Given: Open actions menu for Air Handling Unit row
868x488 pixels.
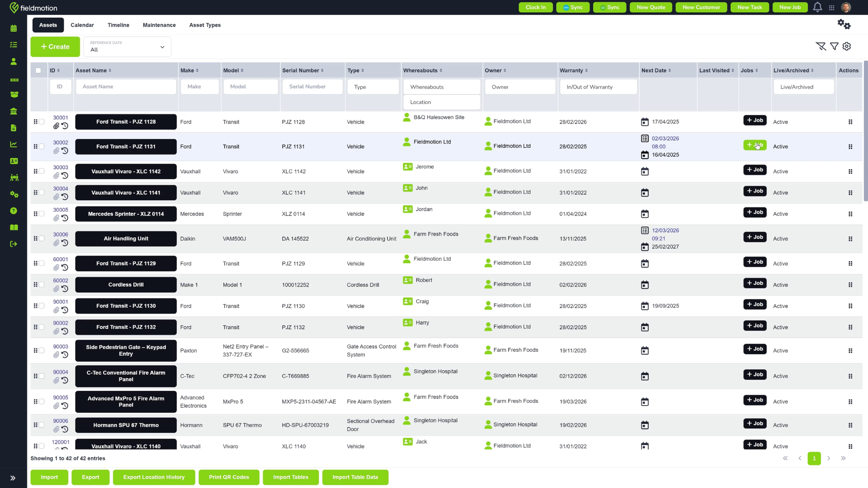Looking at the screenshot, I should click(x=850, y=239).
